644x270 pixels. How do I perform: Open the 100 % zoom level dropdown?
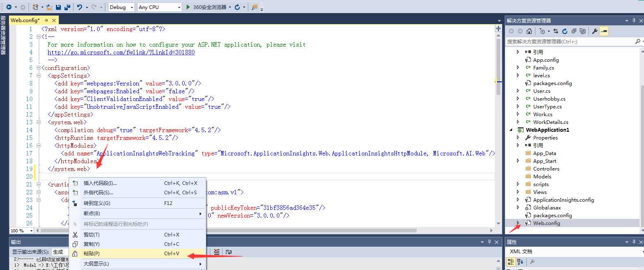(31, 231)
